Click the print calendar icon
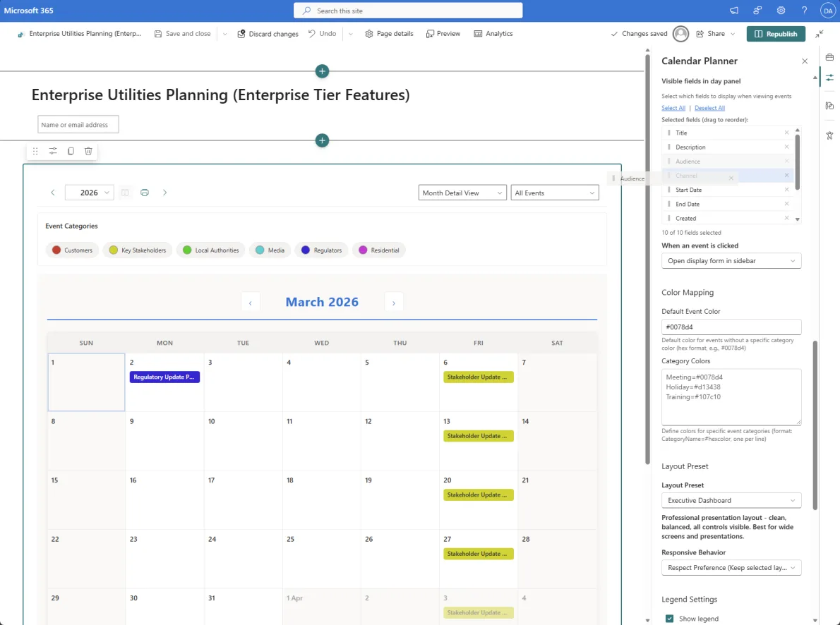 145,192
